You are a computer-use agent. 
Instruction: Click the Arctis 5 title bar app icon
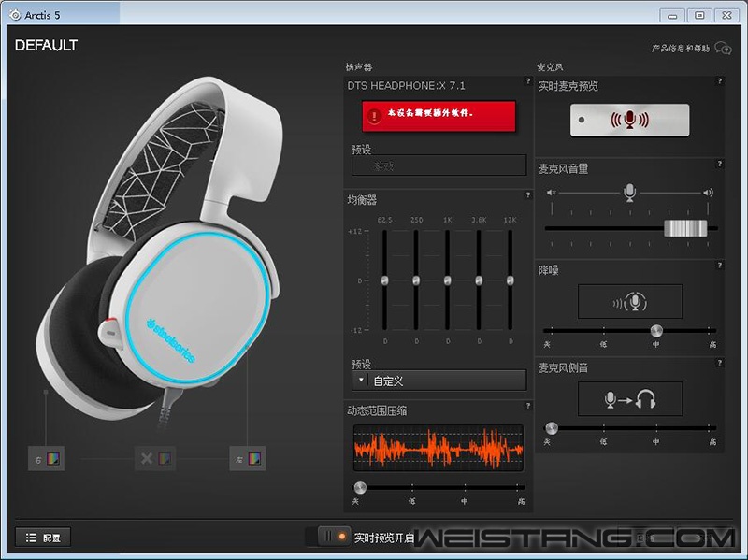tap(15, 15)
